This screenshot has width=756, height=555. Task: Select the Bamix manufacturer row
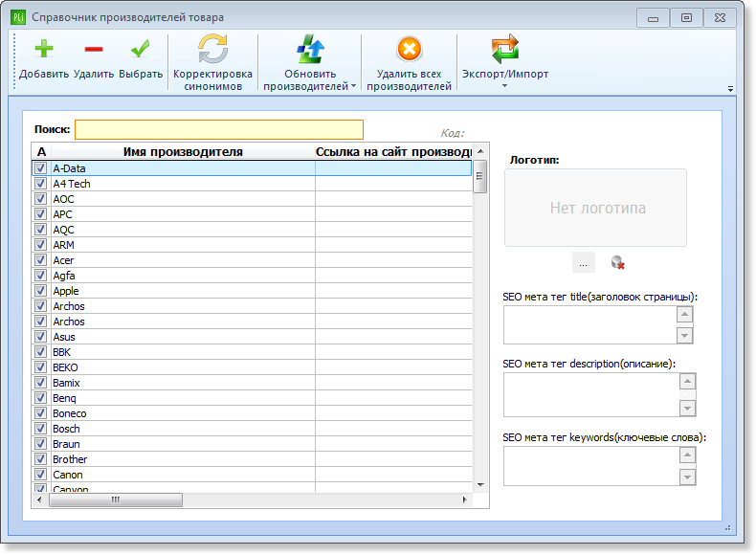click(252, 383)
